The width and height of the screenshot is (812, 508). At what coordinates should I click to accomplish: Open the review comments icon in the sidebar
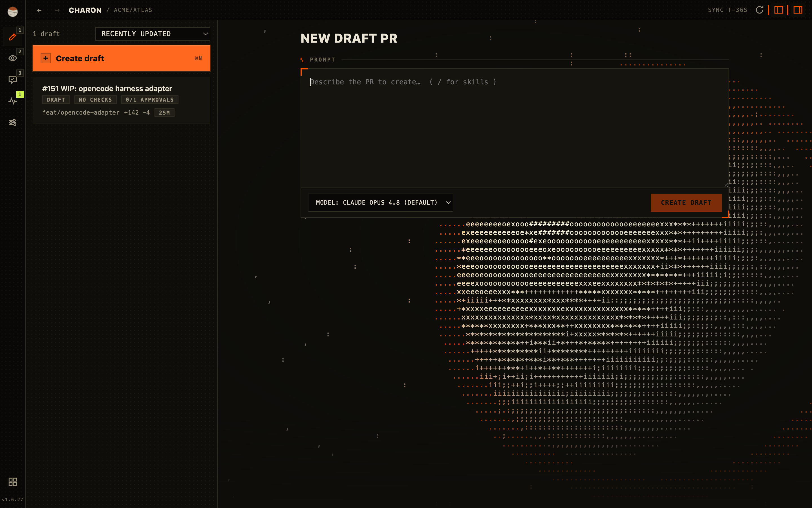(x=12, y=80)
